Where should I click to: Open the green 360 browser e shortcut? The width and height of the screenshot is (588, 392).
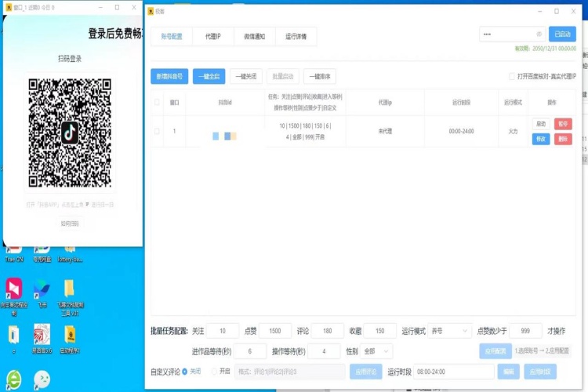(x=13, y=379)
